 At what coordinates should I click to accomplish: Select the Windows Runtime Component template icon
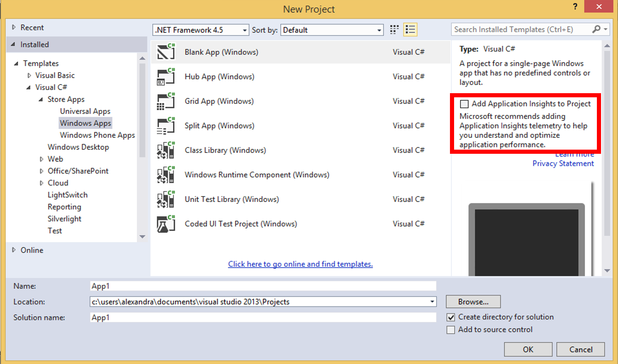165,174
